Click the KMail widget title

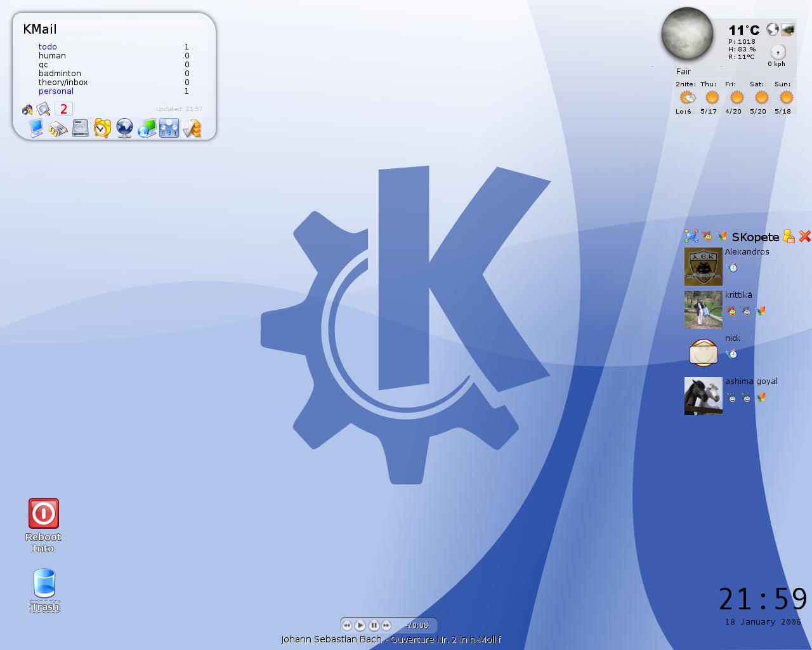tap(40, 29)
